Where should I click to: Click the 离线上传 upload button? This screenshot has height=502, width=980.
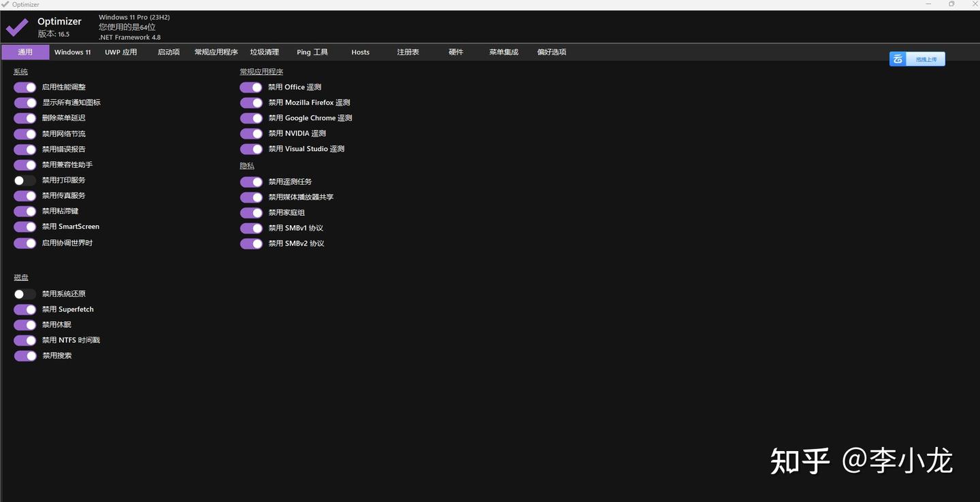[x=926, y=58]
